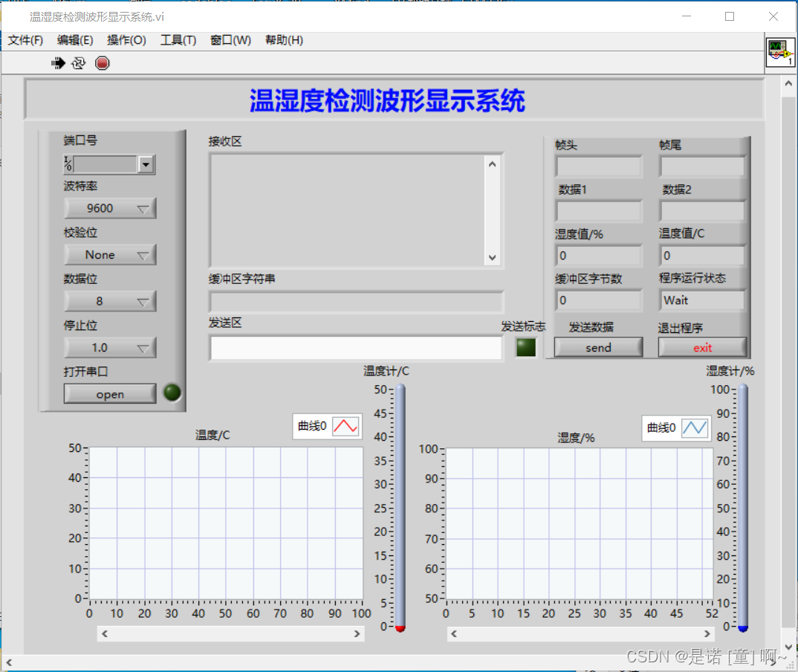The image size is (798, 672).
Task: Open the 校验位 dropdown showing None
Action: coord(109,254)
